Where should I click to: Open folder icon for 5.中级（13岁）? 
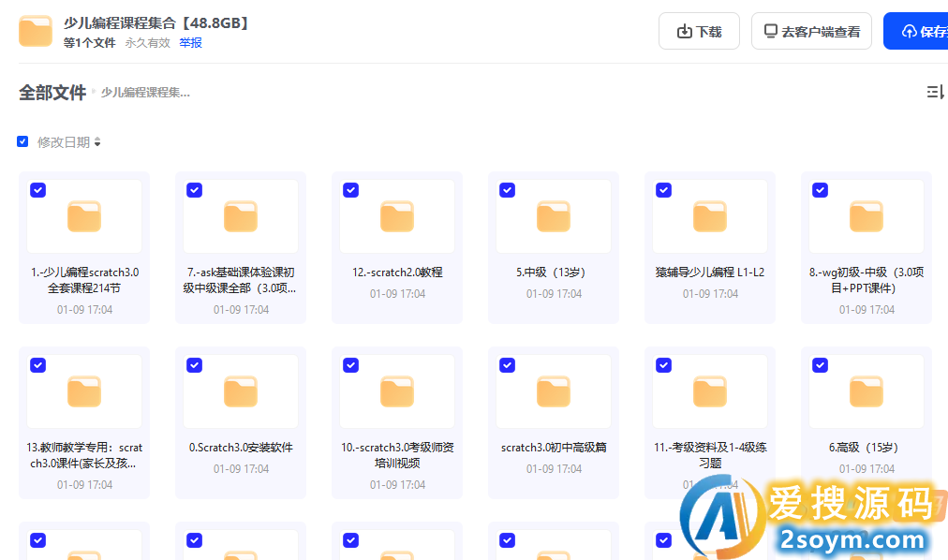554,217
